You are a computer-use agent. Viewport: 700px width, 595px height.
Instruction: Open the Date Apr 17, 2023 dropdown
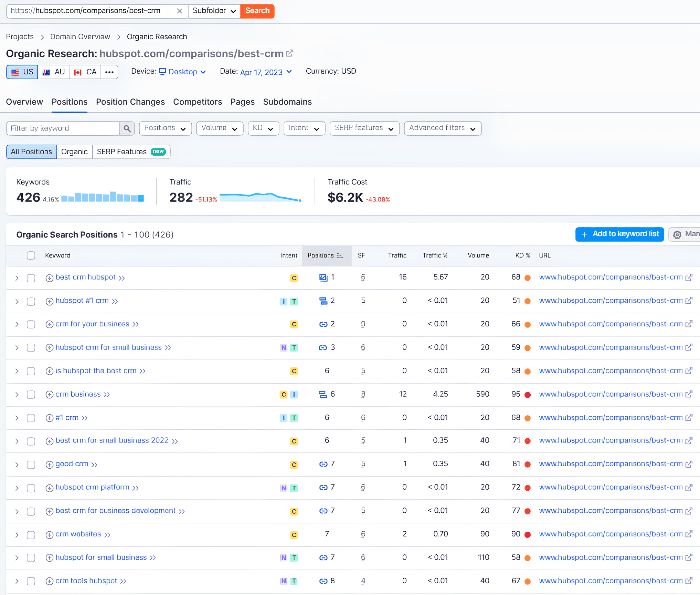click(x=266, y=72)
